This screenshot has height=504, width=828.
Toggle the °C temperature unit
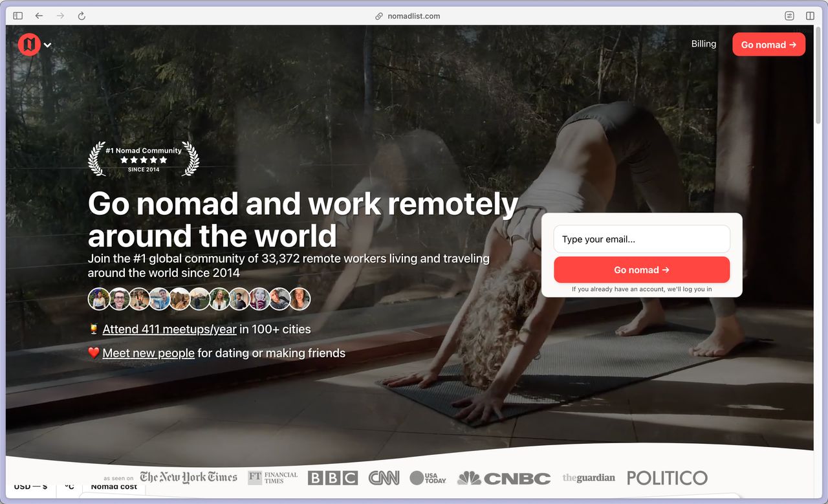pos(69,487)
